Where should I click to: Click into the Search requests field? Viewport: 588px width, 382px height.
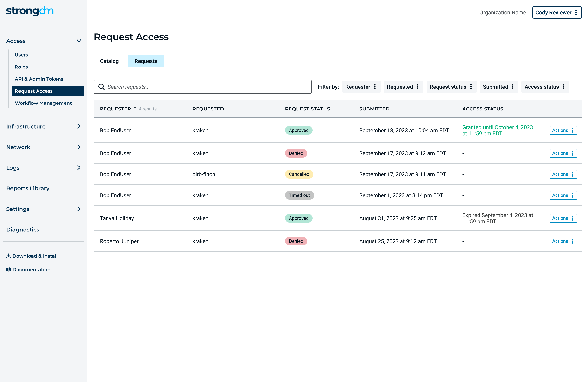pos(203,87)
